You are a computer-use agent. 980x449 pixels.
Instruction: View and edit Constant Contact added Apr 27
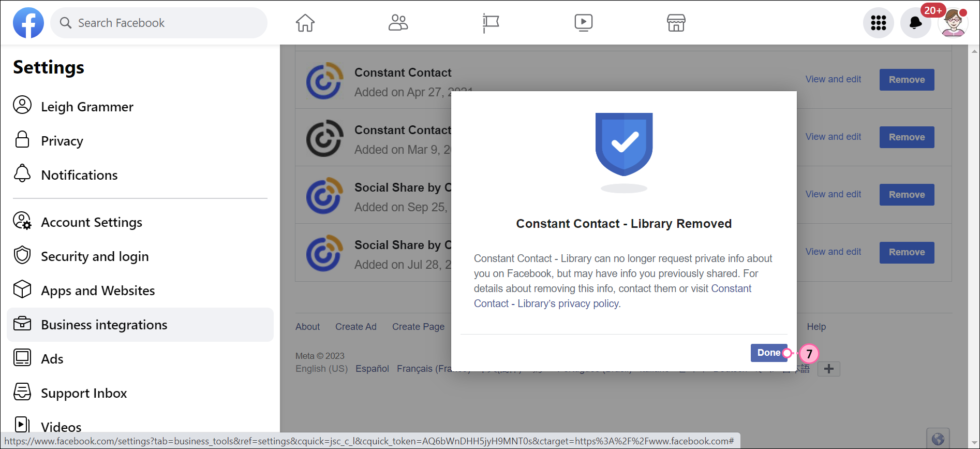pos(833,79)
